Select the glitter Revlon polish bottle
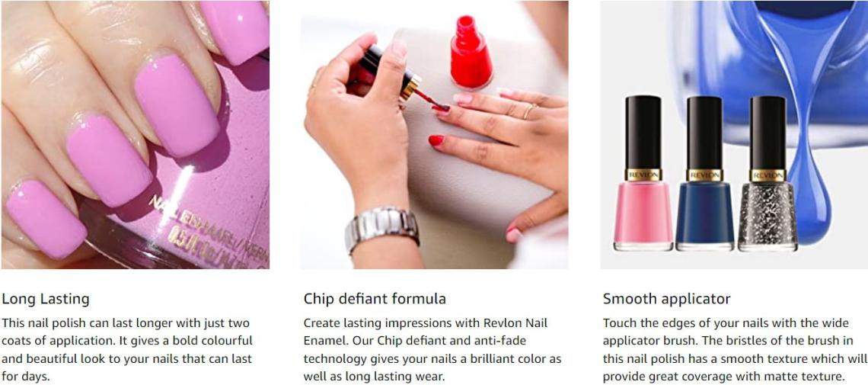868x385 pixels. [x=767, y=173]
